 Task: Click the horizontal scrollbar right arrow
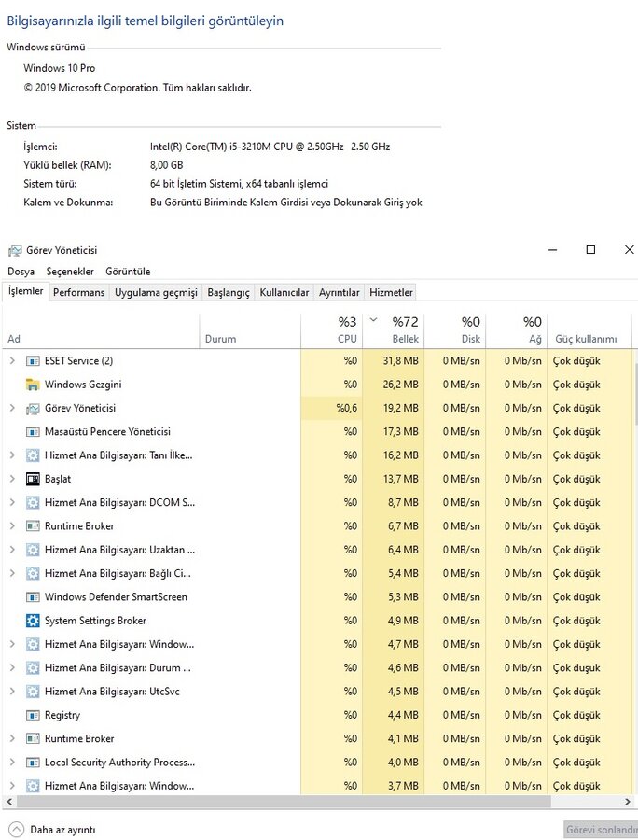(628, 802)
